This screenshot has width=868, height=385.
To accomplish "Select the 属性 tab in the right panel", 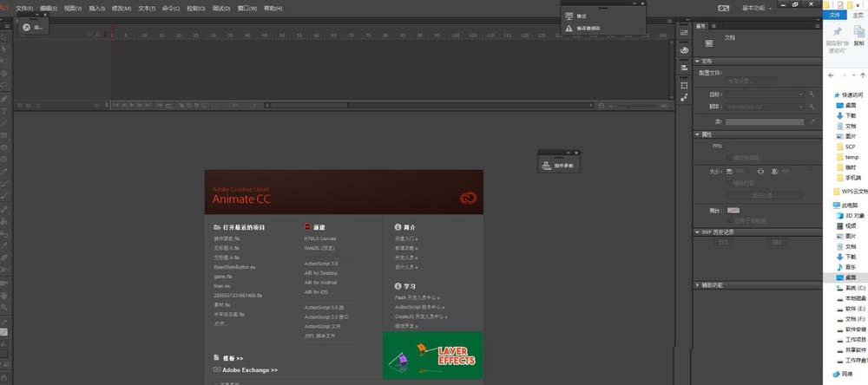I will tap(700, 26).
